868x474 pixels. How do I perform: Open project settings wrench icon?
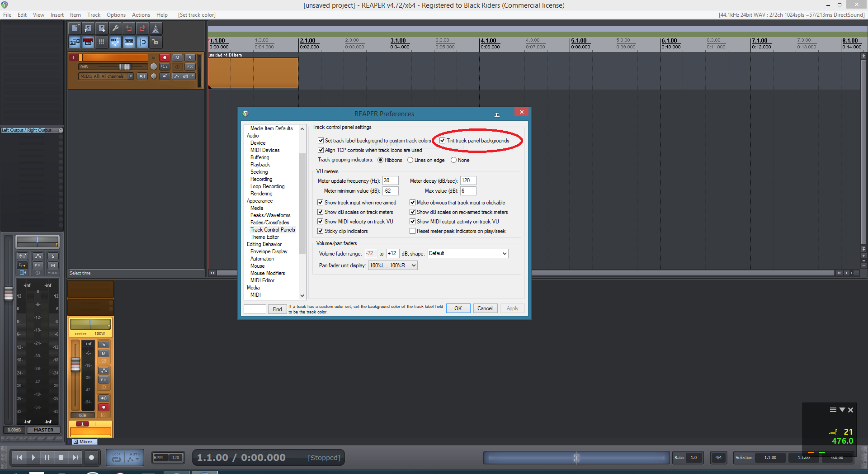click(x=115, y=28)
